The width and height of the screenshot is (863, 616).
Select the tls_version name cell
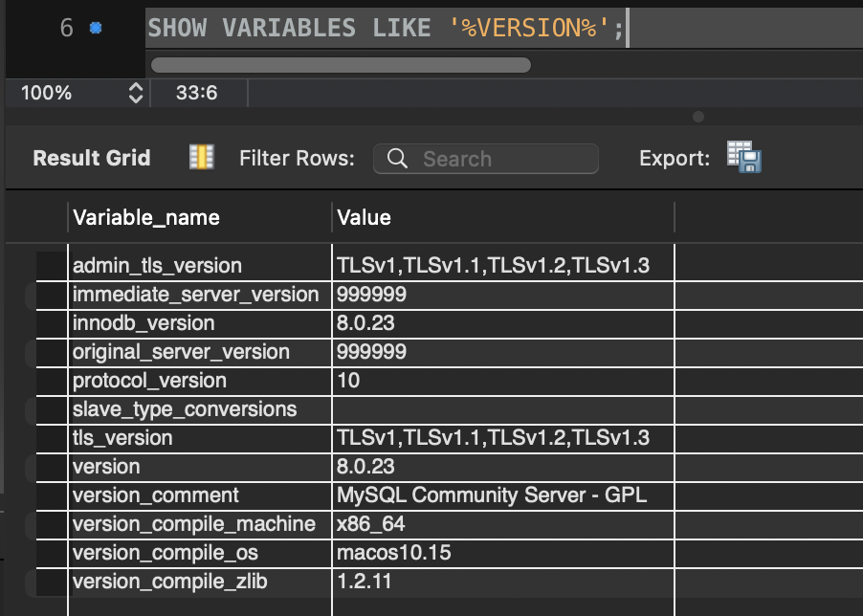click(x=200, y=438)
